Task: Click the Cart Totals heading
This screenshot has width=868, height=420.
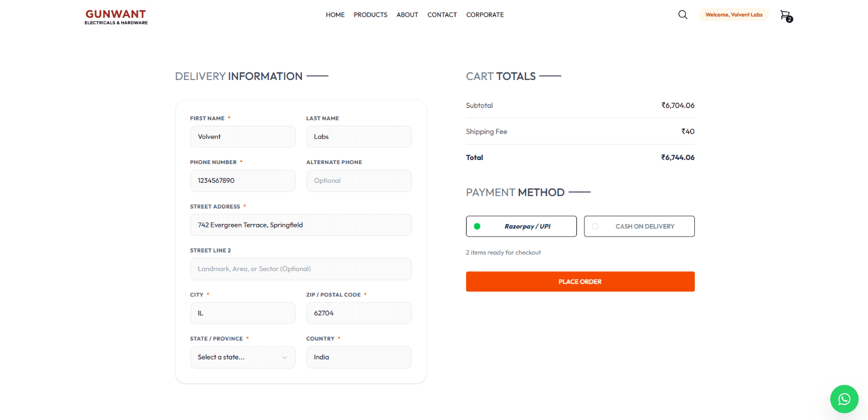Action: pyautogui.click(x=501, y=76)
